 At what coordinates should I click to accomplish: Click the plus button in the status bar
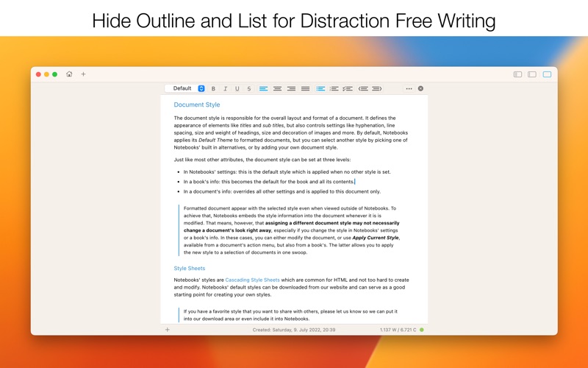(168, 330)
